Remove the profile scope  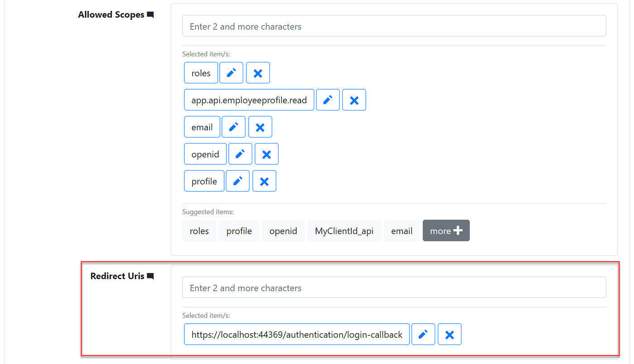[x=264, y=181]
